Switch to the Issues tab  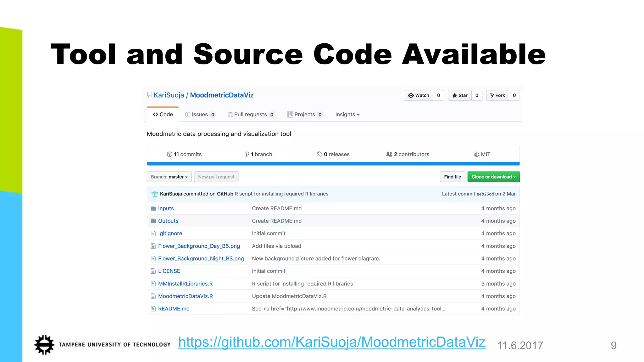pos(200,115)
